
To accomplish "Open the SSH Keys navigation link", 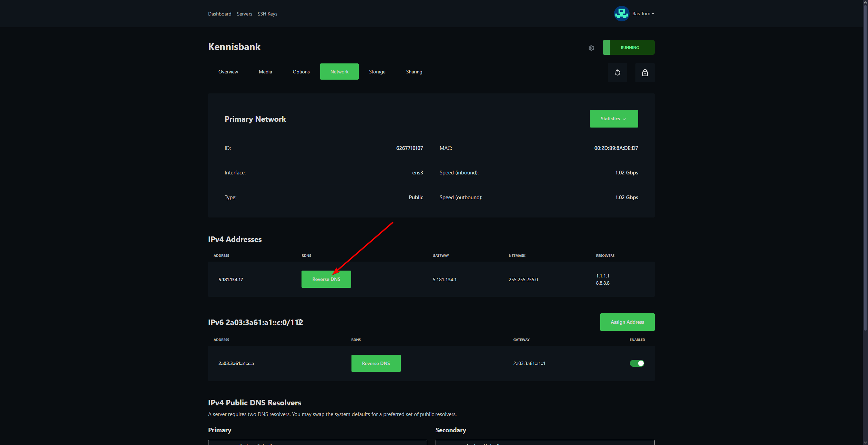I will coord(267,14).
